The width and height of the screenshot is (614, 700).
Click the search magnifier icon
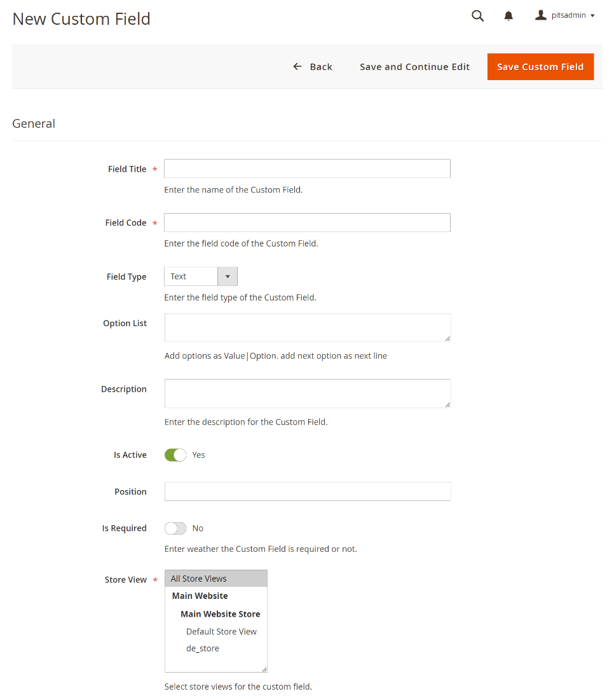pyautogui.click(x=477, y=16)
